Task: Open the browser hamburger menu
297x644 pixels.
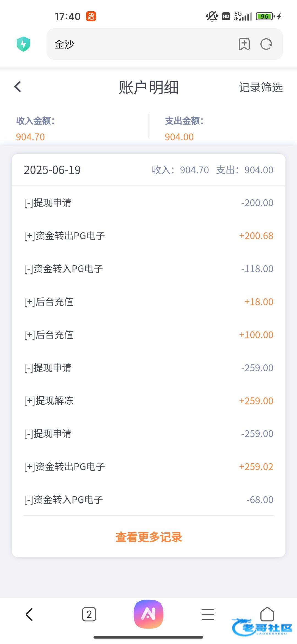Action: point(208,614)
